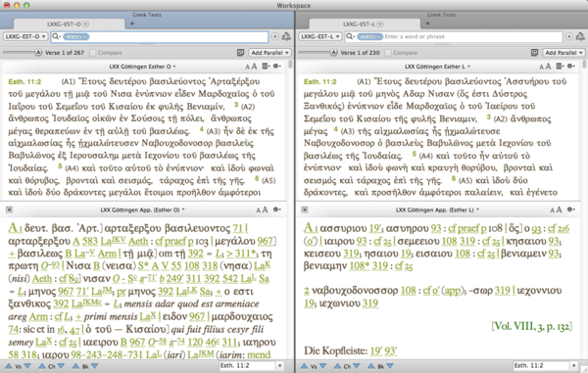Open gear settings in Esther O pane
Screen dimensions: 588x373
(277, 67)
